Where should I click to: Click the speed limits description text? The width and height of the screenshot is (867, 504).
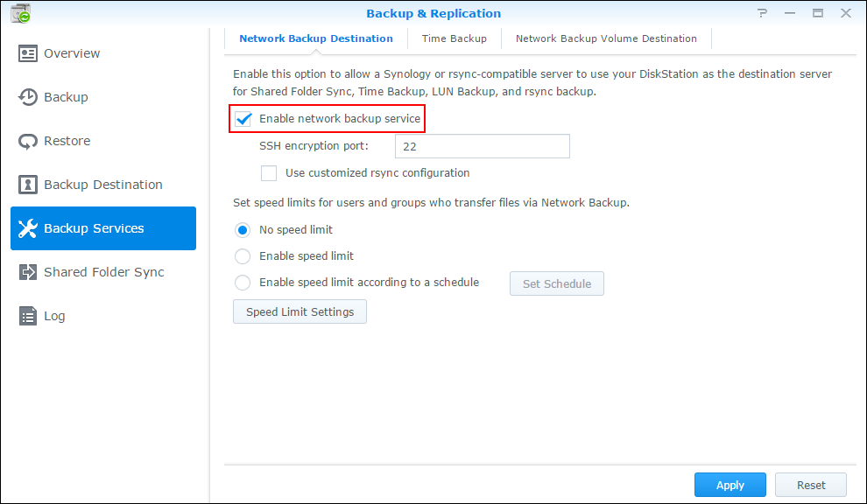click(x=431, y=203)
